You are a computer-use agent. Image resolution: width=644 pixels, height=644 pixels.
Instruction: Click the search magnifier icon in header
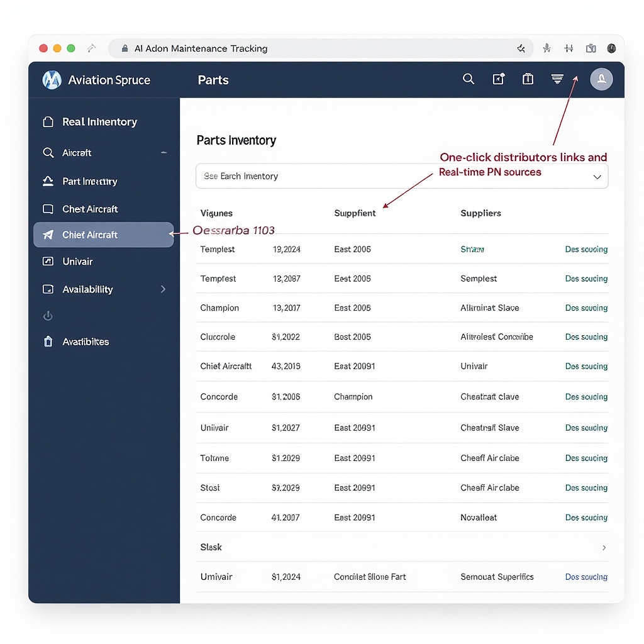(x=468, y=79)
